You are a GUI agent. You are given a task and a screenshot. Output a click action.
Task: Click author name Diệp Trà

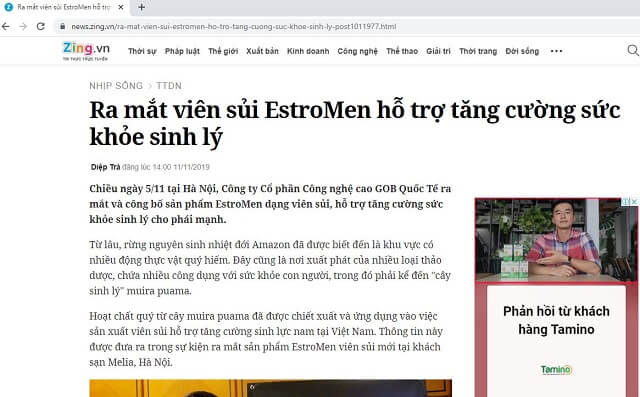[x=105, y=167]
